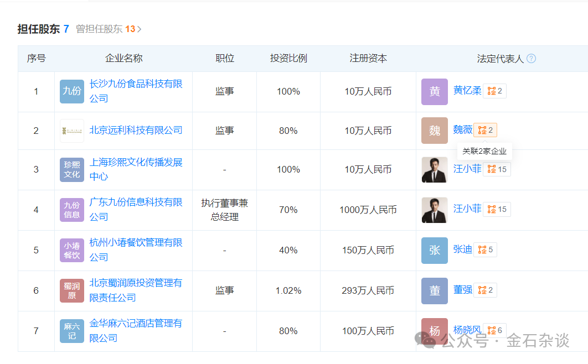Open 黄忆柔's related companies badge
This screenshot has width=588, height=364.
click(494, 91)
